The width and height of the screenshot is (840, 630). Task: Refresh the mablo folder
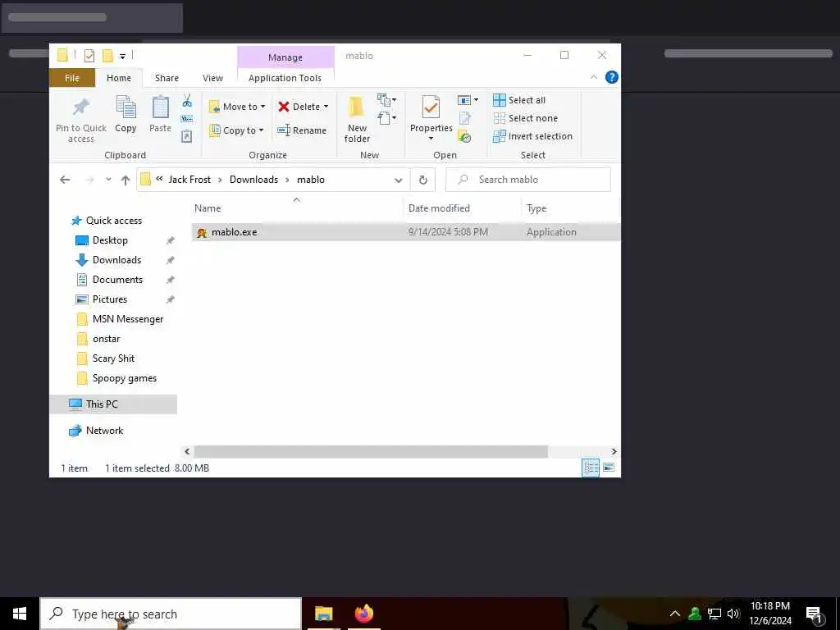(x=422, y=180)
